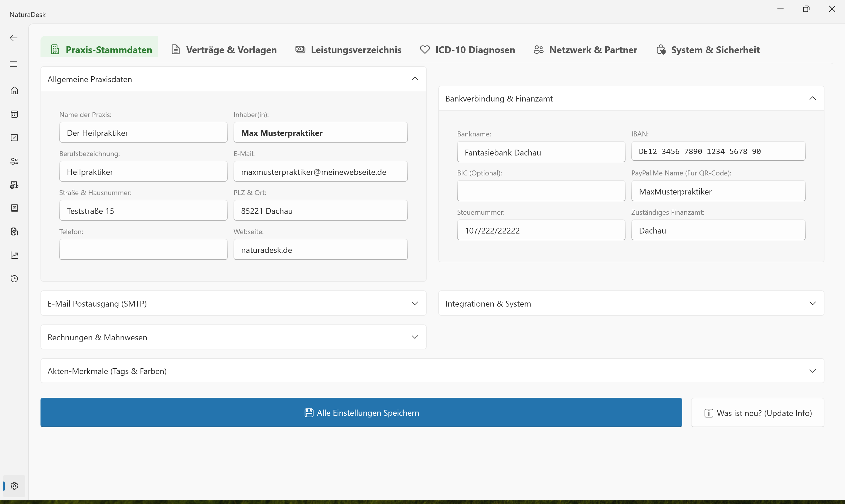This screenshot has width=845, height=504.
Task: Expand Akten-Merkmale (Tags & Farben) section
Action: (x=812, y=371)
